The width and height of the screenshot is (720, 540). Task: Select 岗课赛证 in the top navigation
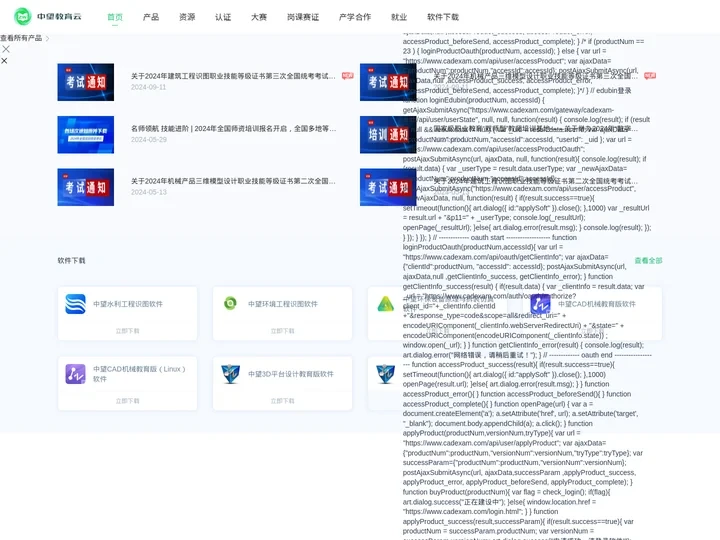coord(303,17)
